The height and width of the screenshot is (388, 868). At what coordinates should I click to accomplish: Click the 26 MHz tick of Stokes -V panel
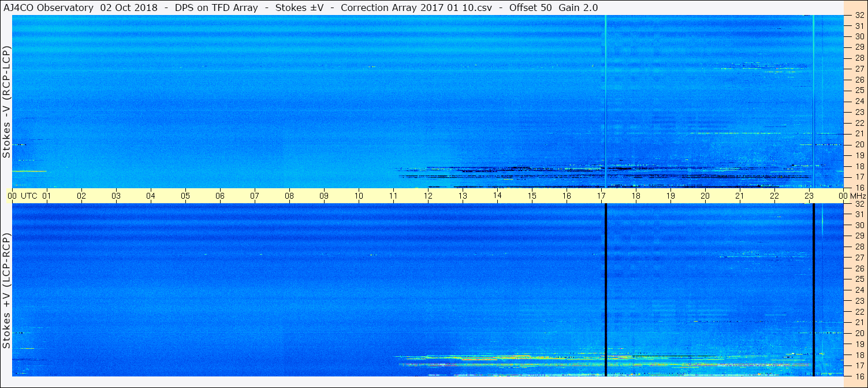pyautogui.click(x=859, y=79)
